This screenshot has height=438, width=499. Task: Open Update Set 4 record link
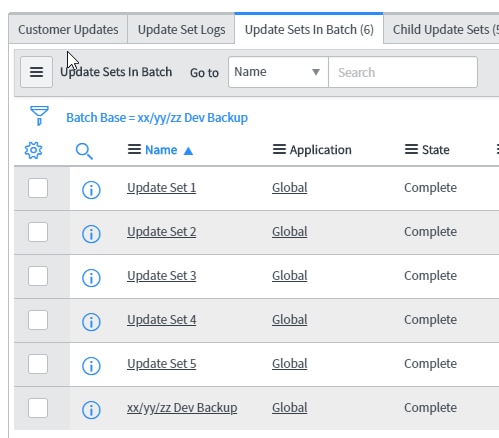pos(162,320)
